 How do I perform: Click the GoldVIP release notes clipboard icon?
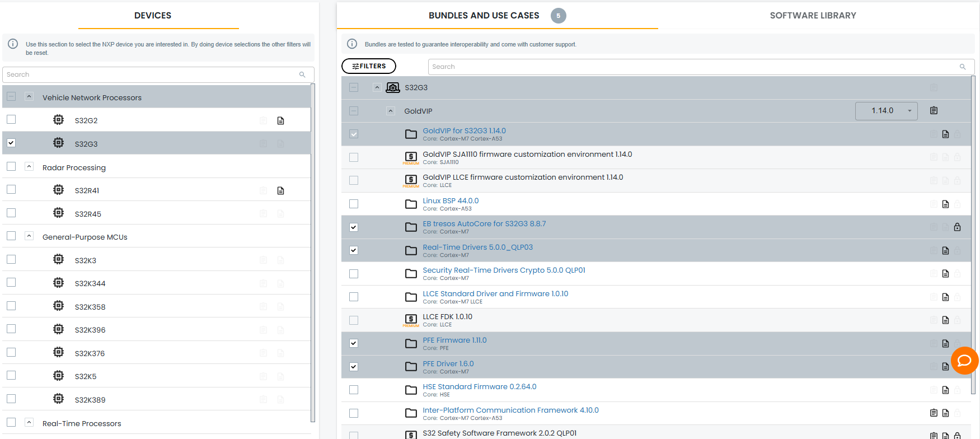pyautogui.click(x=934, y=110)
